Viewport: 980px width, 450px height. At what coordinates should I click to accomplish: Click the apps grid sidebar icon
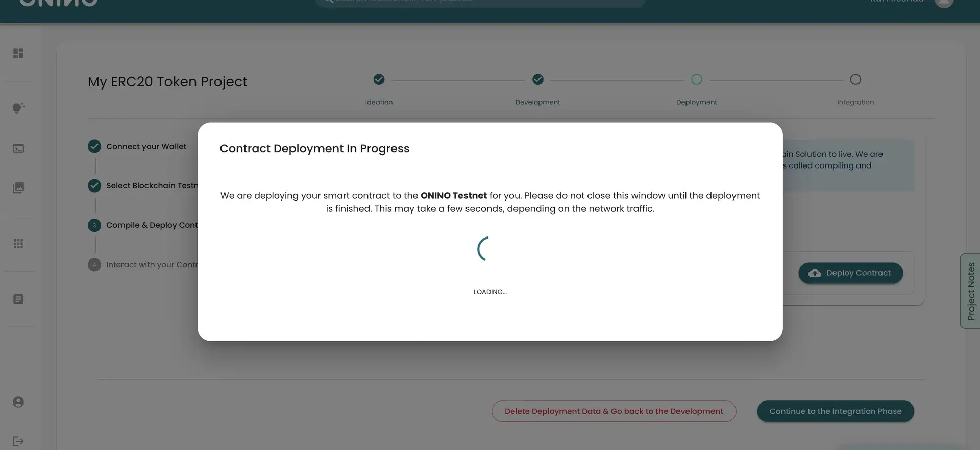(x=18, y=244)
